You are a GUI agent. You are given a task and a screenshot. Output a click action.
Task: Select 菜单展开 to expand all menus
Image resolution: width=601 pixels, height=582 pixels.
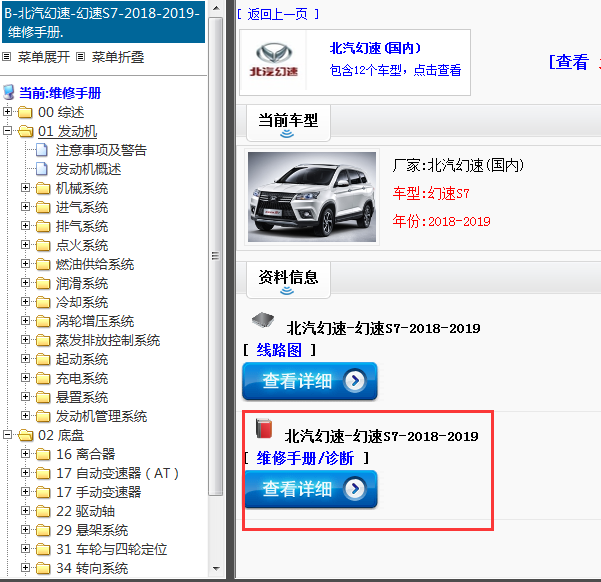pyautogui.click(x=44, y=57)
